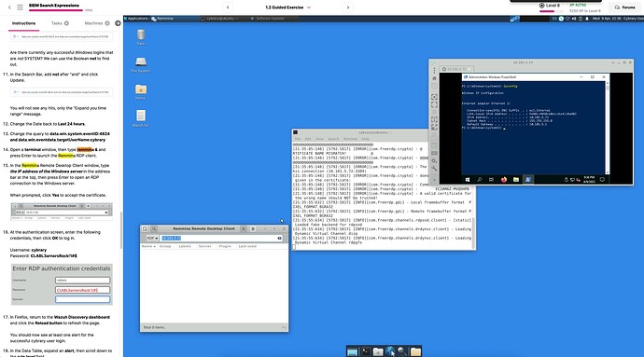Screen dimensions: 644x357
Task: Open Firefox from the remote Windows taskbar
Action: [504, 180]
